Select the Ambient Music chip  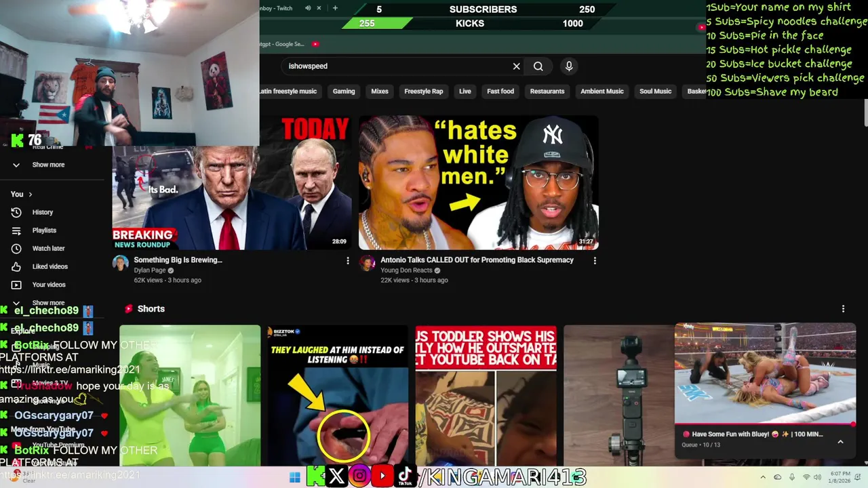pyautogui.click(x=602, y=91)
